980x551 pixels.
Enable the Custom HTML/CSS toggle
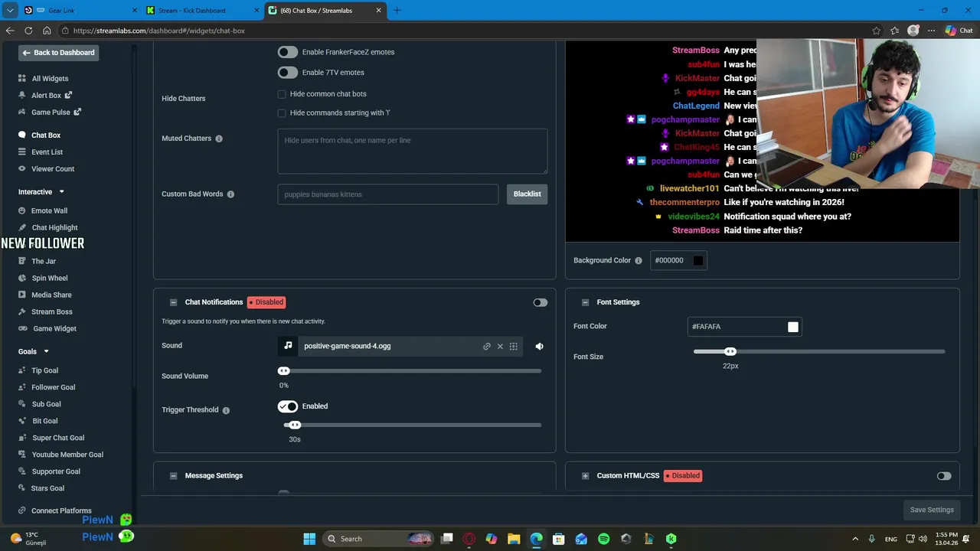coord(944,476)
